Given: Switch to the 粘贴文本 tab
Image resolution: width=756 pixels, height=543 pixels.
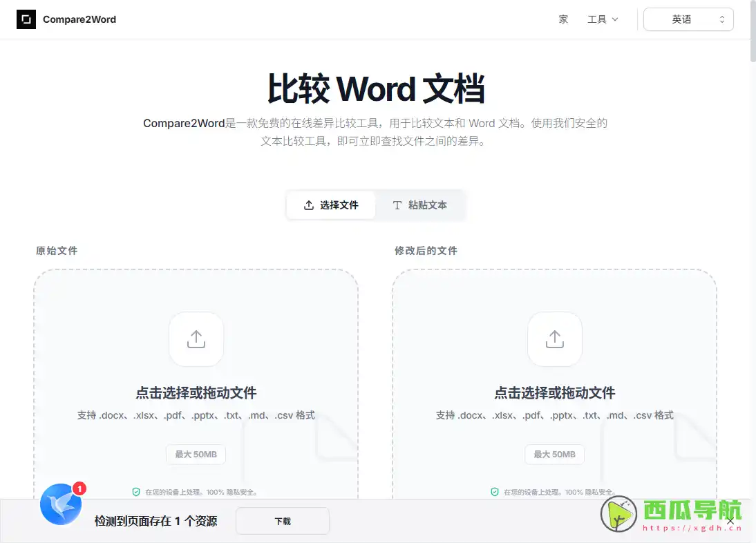Looking at the screenshot, I should 420,204.
